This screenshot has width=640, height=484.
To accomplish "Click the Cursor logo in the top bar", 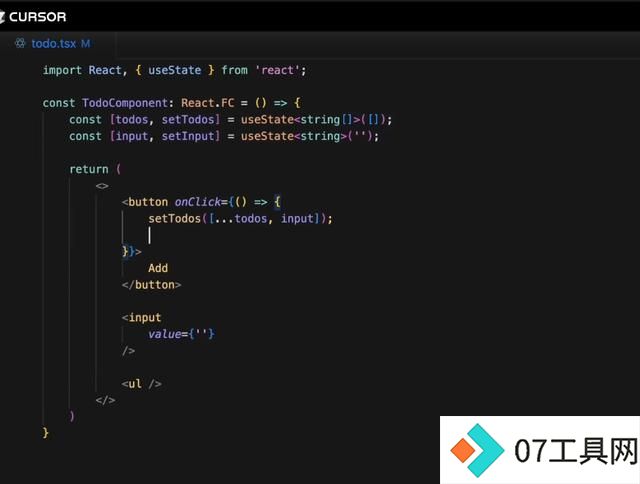I will pos(33,17).
